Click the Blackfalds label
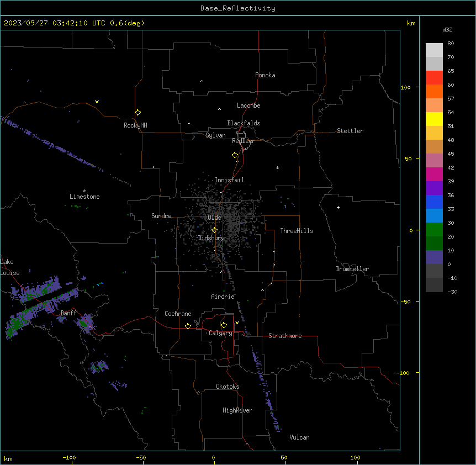476x465 pixels. click(244, 123)
